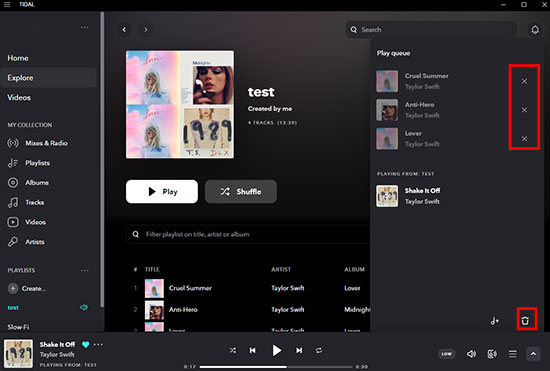
Task: Play the test playlist
Action: (x=162, y=191)
